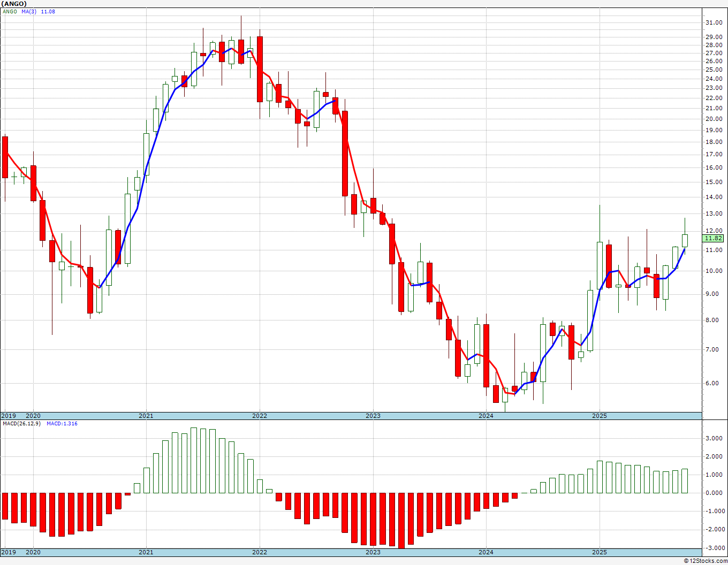
Task: Open the 12Stocks.com watermark link
Action: pyautogui.click(x=706, y=561)
